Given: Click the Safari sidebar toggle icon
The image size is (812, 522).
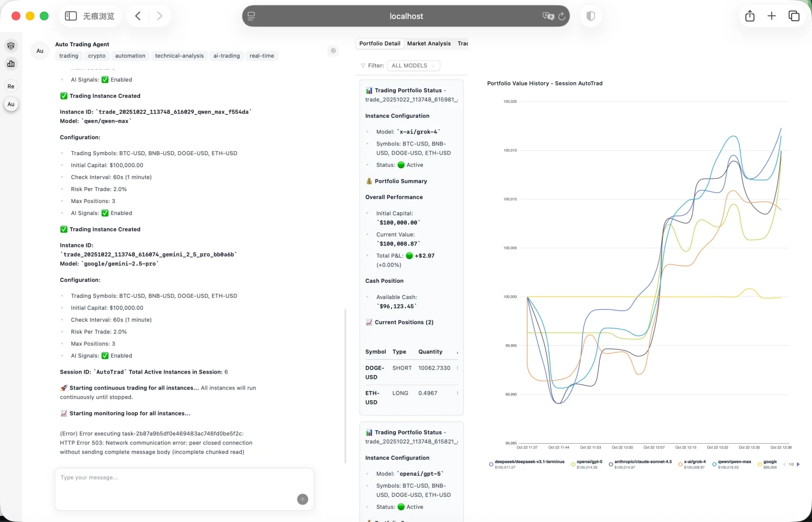Looking at the screenshot, I should coord(71,16).
